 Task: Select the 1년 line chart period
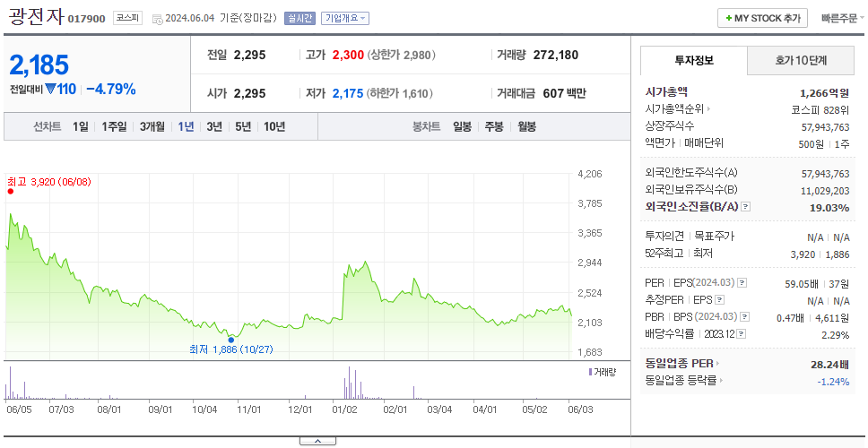(186, 126)
